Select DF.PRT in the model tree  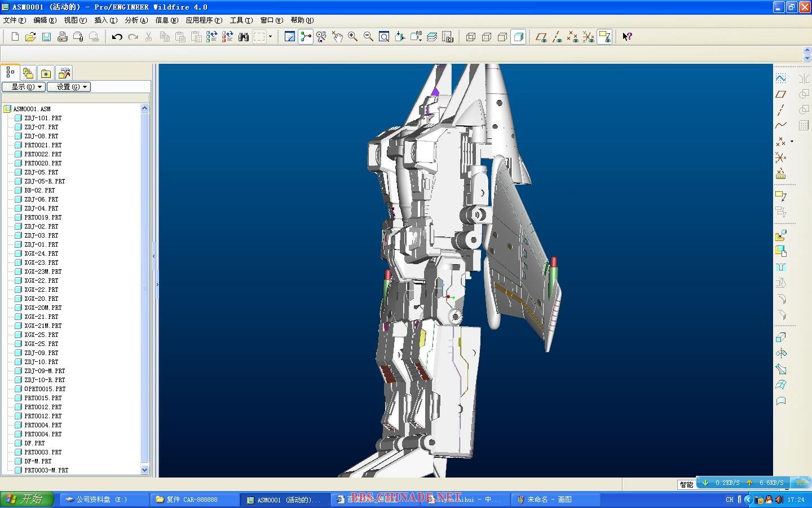[x=34, y=443]
